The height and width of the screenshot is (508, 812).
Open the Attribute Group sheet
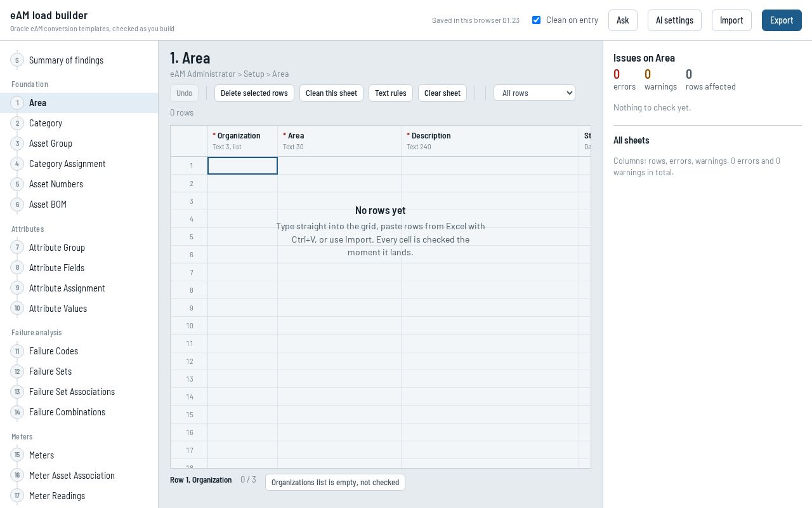[x=79, y=248]
